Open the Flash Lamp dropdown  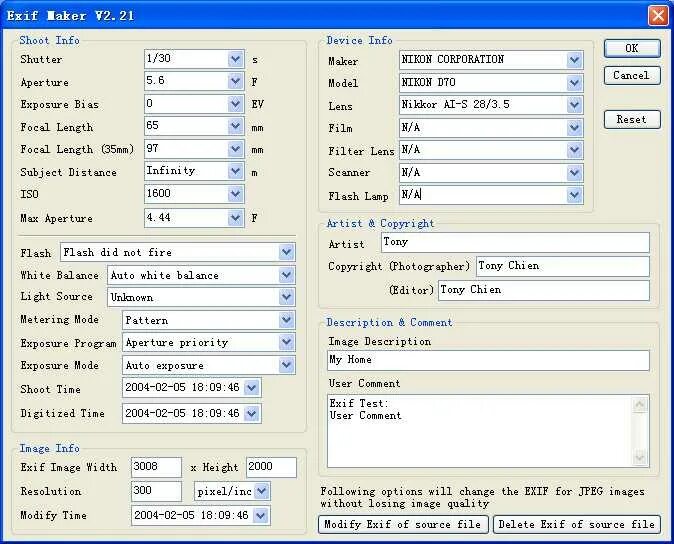coord(574,195)
